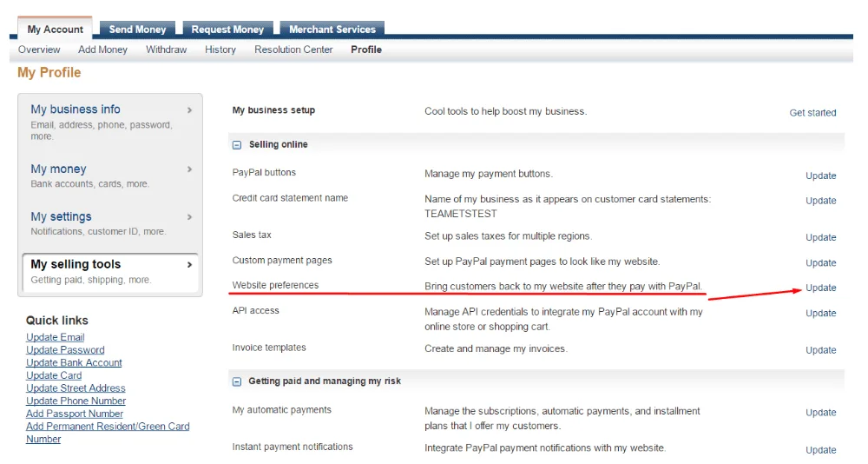
Task: Click the Sales tax row label
Action: 252,235
